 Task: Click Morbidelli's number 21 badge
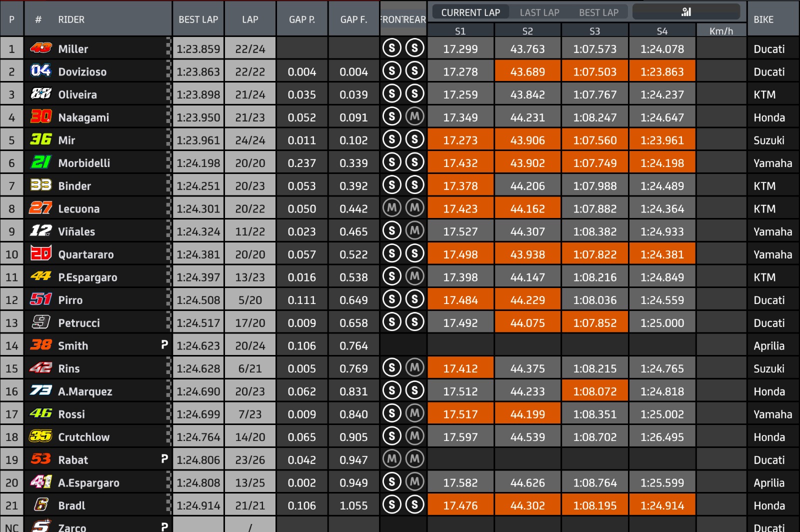click(41, 162)
